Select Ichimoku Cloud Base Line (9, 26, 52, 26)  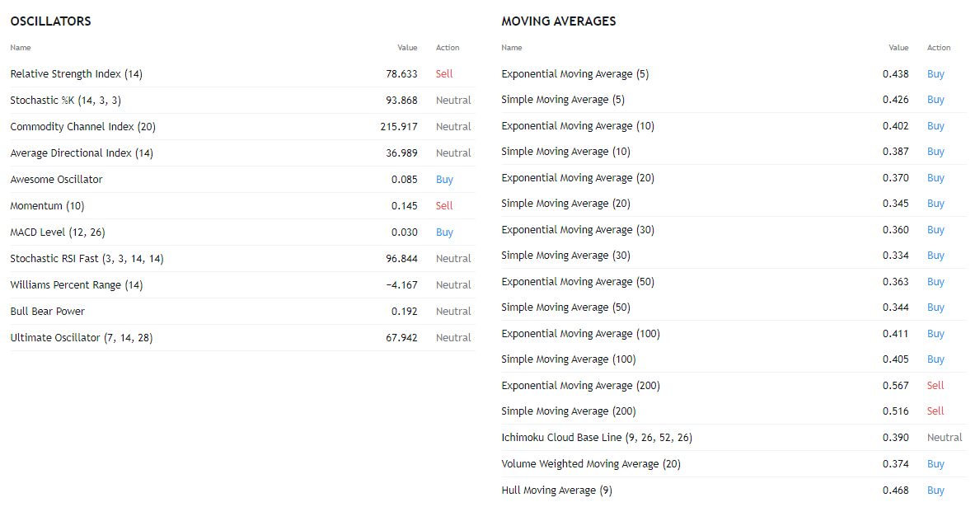[597, 437]
